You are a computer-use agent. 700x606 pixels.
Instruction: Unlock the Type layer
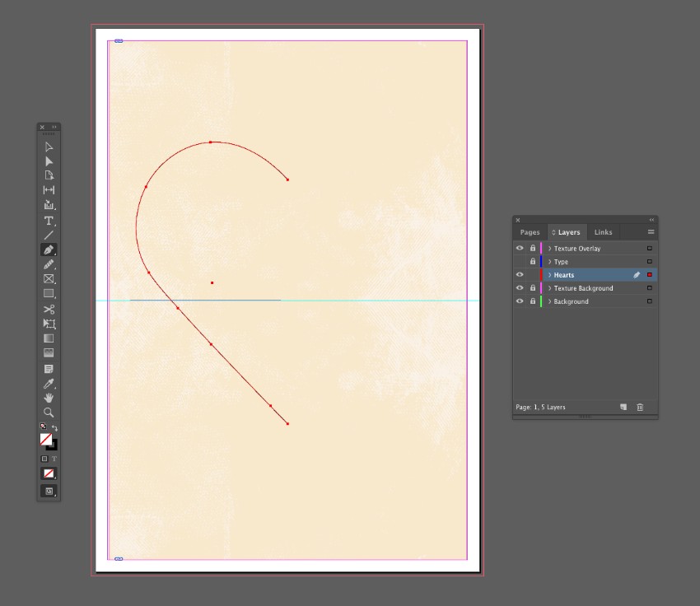533,262
